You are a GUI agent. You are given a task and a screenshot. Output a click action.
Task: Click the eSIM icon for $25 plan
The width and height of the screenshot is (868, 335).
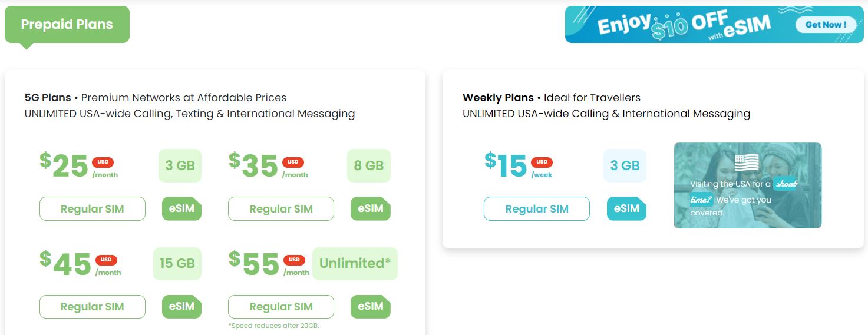tap(181, 208)
